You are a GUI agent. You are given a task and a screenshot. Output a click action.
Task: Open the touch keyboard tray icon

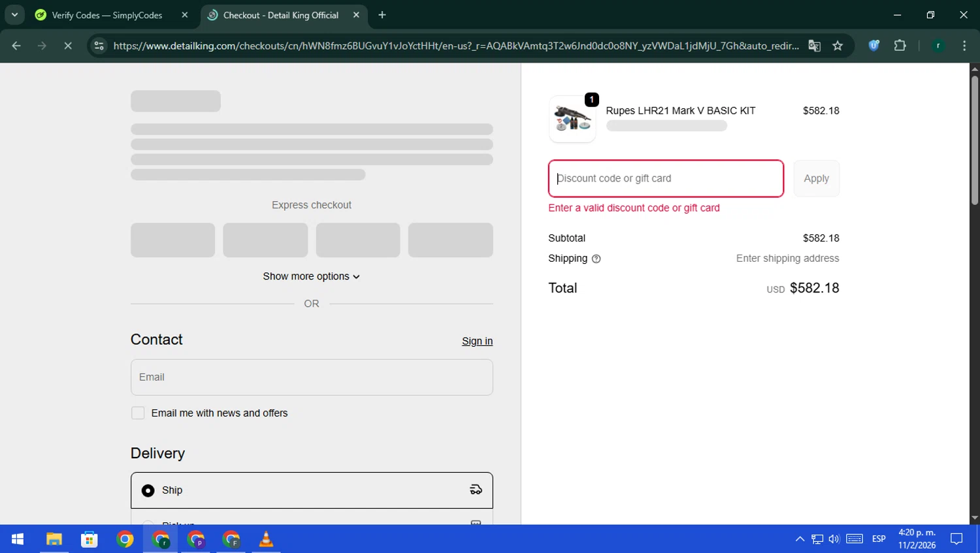pyautogui.click(x=855, y=539)
